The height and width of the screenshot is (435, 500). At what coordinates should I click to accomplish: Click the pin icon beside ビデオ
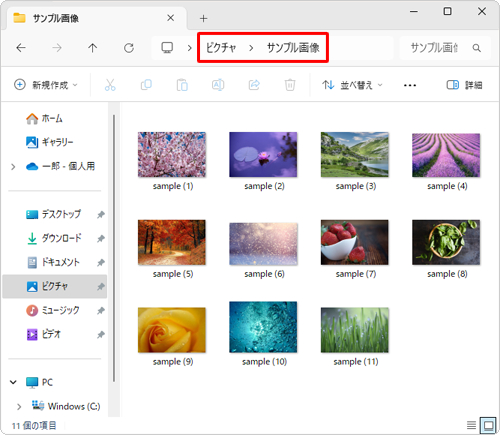101,335
